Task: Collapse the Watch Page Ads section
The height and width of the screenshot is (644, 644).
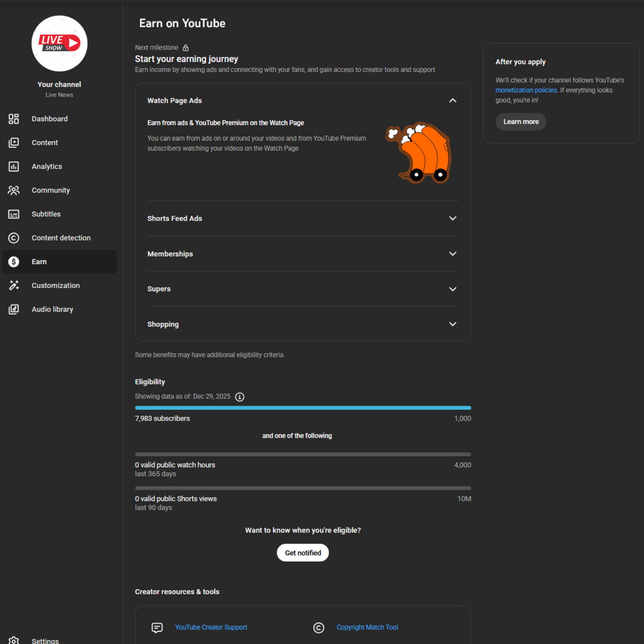Action: coord(452,101)
